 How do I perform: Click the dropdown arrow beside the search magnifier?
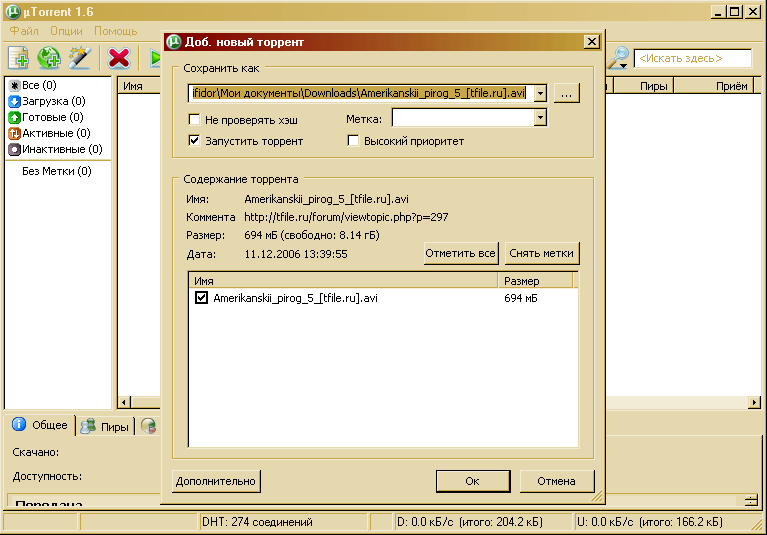point(624,65)
